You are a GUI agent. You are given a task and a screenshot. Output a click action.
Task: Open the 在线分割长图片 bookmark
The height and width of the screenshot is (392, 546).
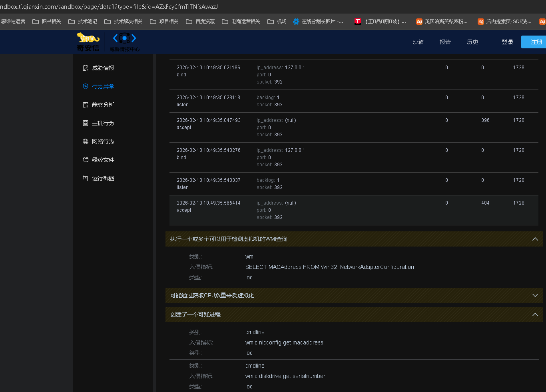tap(318, 22)
